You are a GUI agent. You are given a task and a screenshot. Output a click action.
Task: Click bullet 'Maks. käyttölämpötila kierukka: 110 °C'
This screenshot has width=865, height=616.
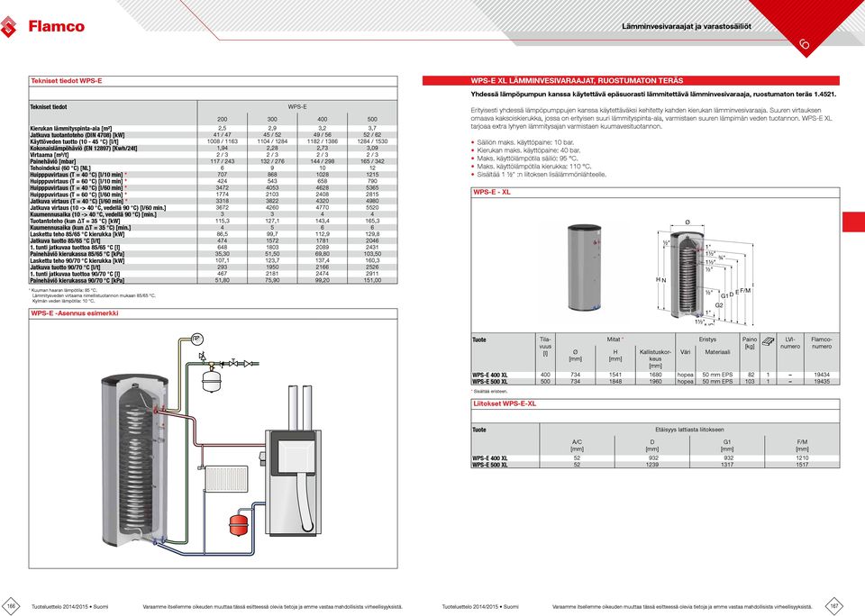[534, 166]
